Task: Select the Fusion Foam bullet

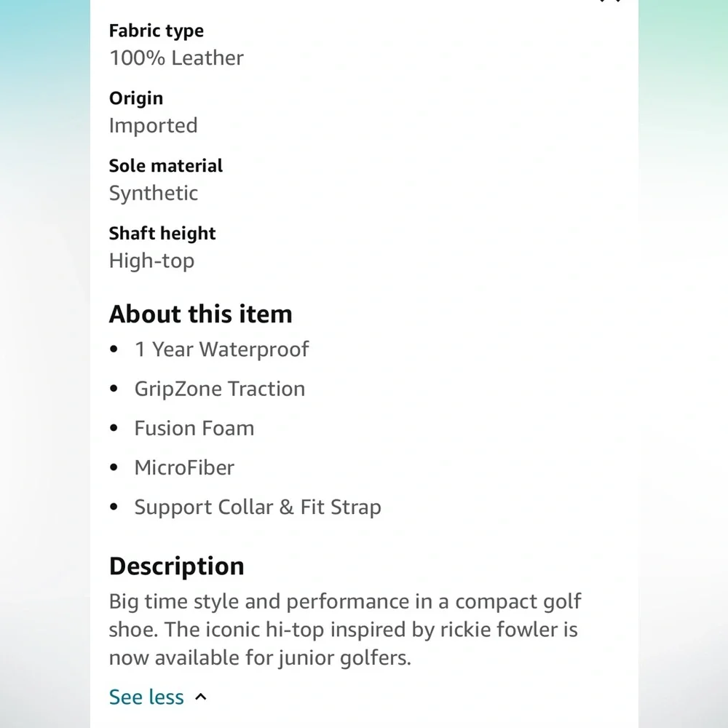Action: pos(194,428)
